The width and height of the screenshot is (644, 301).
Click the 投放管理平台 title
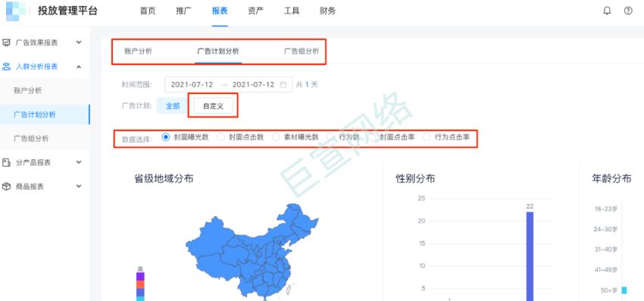pyautogui.click(x=67, y=11)
